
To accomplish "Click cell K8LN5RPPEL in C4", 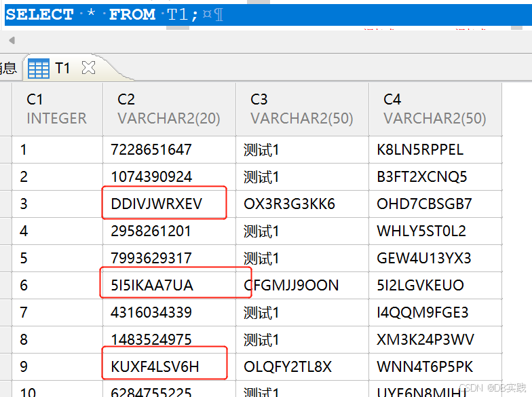I will pos(436,149).
